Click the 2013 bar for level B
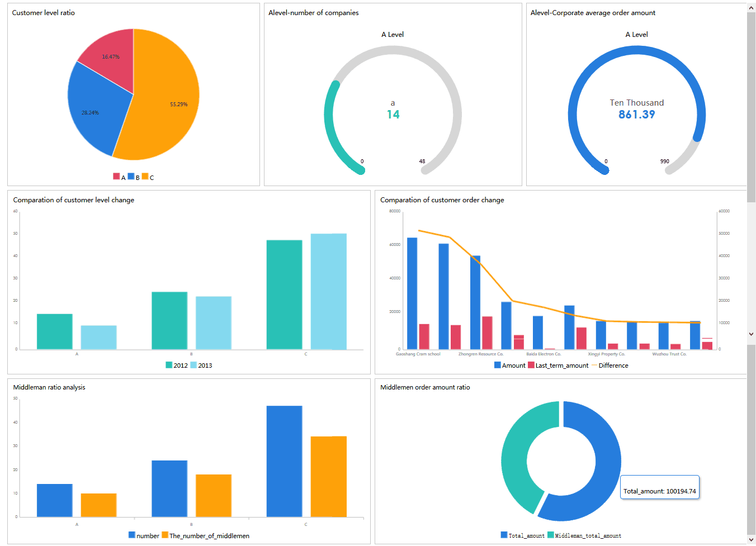 (x=214, y=323)
